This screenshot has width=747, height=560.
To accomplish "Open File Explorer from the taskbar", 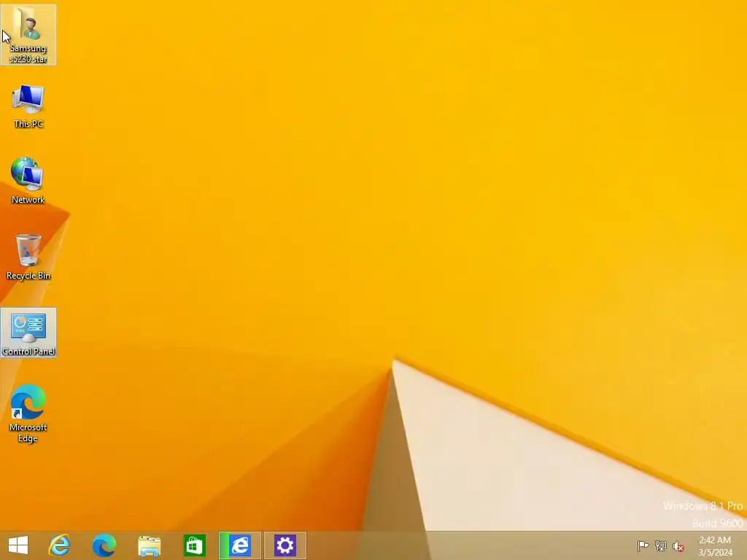I will click(149, 545).
